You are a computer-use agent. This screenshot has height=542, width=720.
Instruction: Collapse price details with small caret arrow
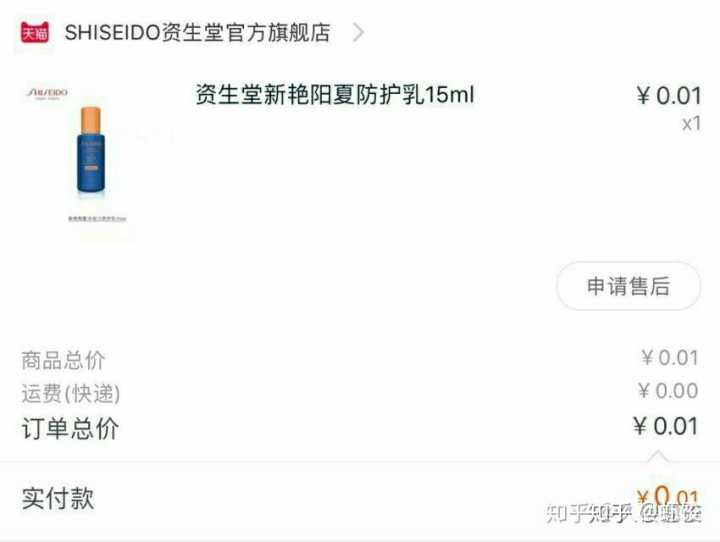click(x=658, y=456)
